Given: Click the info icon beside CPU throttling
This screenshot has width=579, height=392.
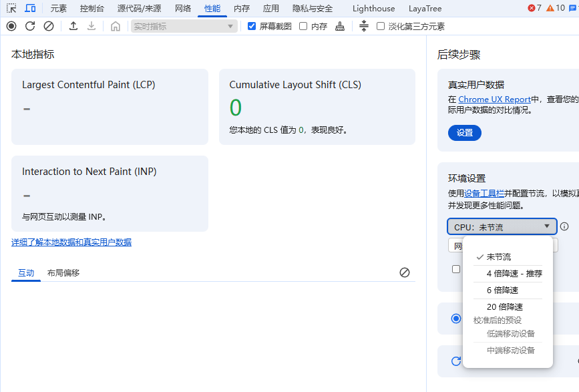Looking at the screenshot, I should (564, 226).
